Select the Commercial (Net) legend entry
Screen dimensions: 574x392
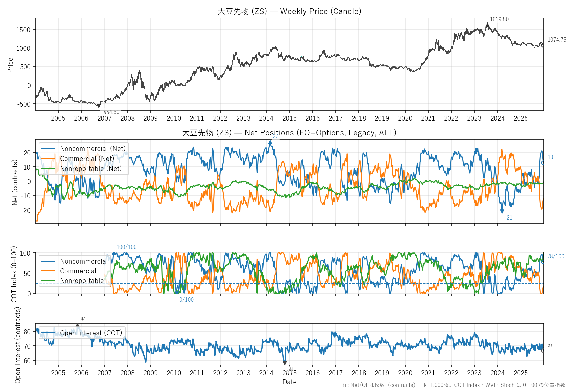pos(87,159)
